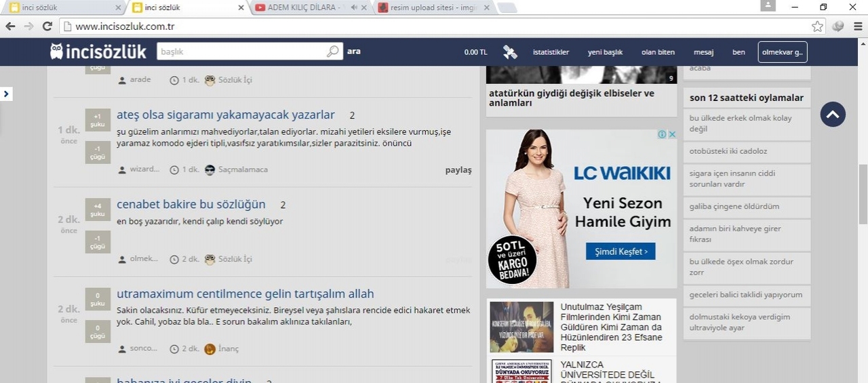
Task: Open the Chrome hamburger menu
Action: [x=858, y=26]
